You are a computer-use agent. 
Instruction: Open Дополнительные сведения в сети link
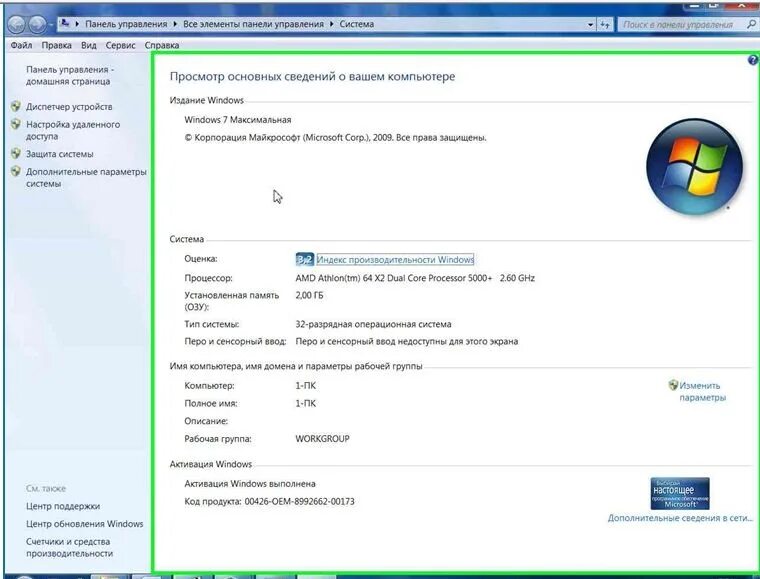pyautogui.click(x=680, y=518)
